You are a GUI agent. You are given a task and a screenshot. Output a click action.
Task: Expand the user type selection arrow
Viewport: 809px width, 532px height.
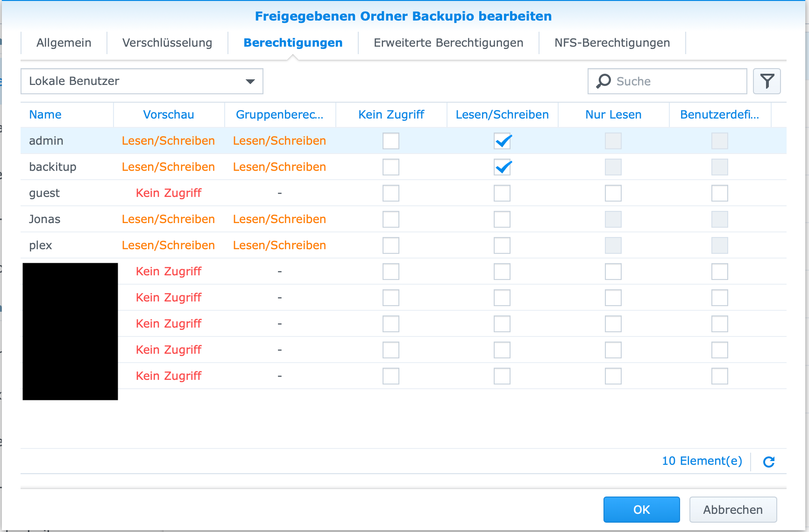click(251, 81)
